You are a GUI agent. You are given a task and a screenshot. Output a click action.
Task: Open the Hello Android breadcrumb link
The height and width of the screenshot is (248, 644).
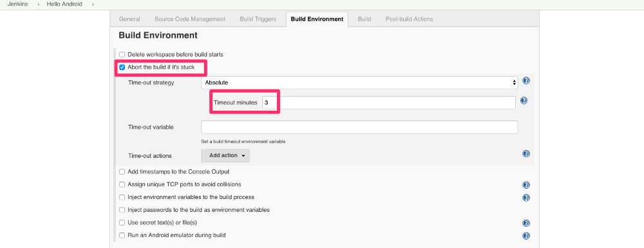[x=64, y=4]
